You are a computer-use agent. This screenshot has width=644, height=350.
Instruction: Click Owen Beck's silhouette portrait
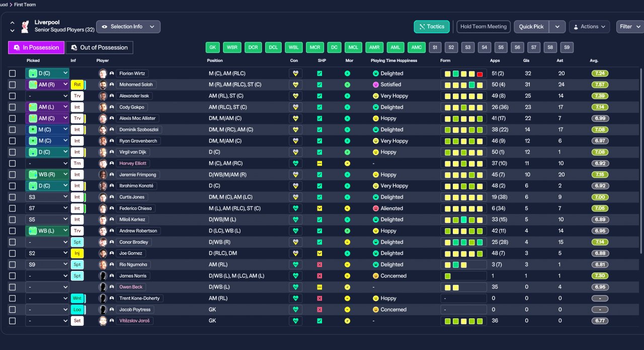(103, 287)
